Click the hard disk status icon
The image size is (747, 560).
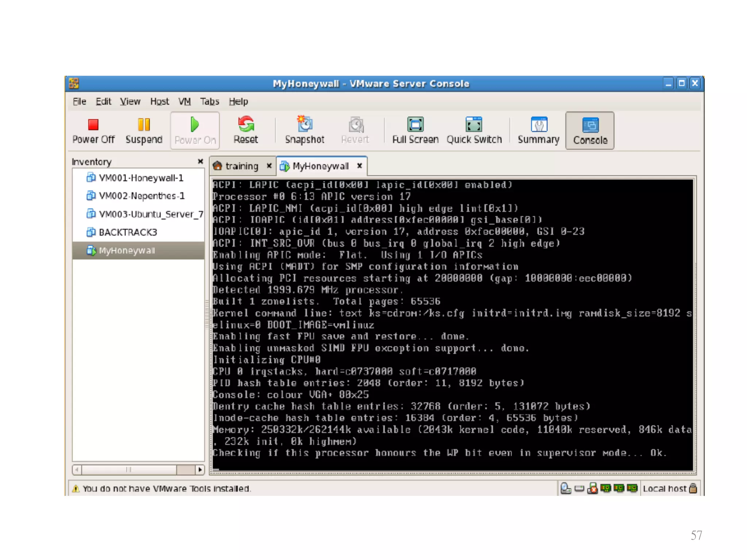579,489
